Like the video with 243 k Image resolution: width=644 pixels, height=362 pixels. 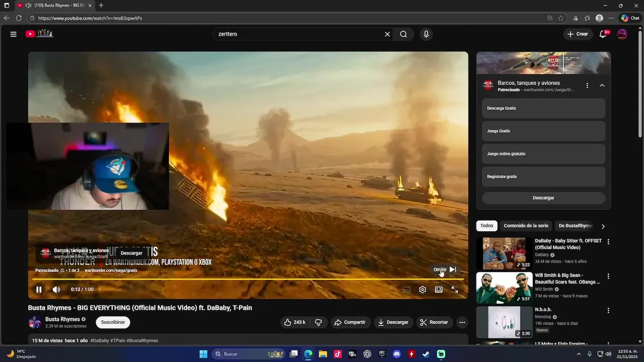tap(295, 322)
